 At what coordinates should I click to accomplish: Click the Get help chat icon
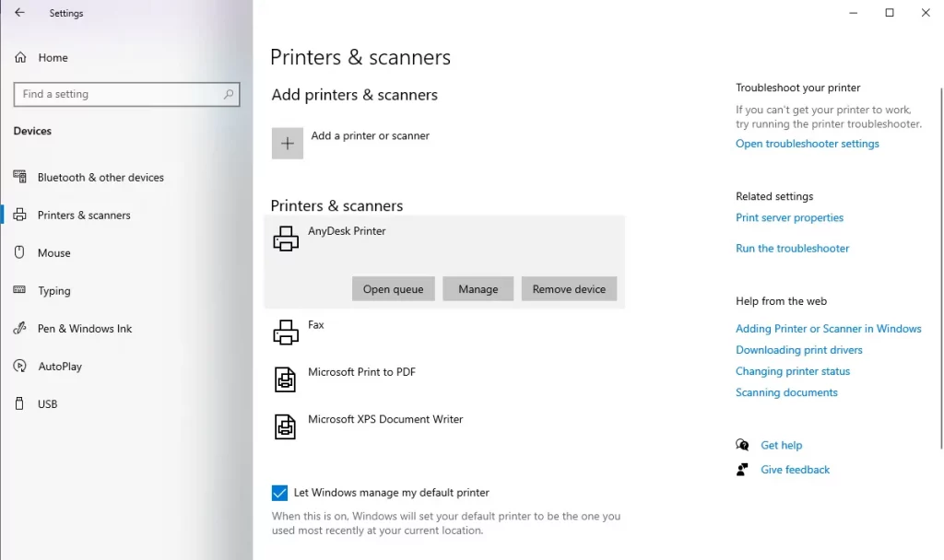[742, 445]
